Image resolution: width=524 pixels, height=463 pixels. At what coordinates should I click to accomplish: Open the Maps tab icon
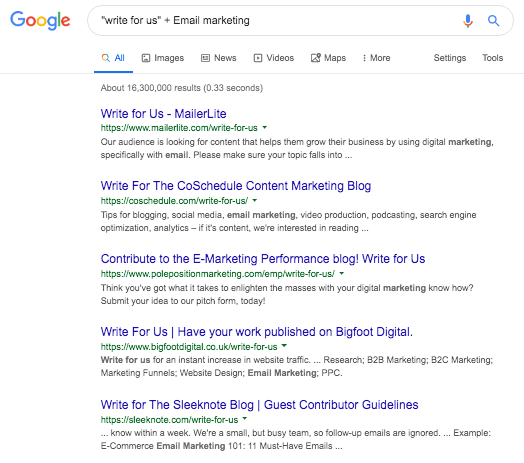click(316, 58)
